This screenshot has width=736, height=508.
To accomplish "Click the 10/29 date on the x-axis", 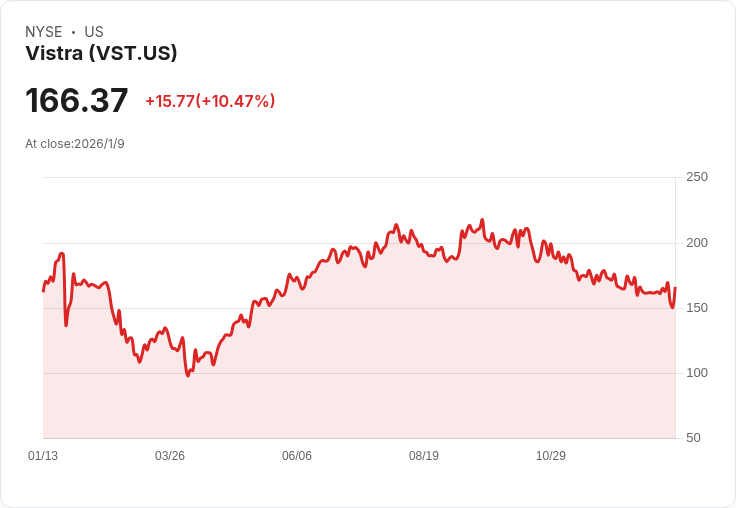I will [551, 456].
